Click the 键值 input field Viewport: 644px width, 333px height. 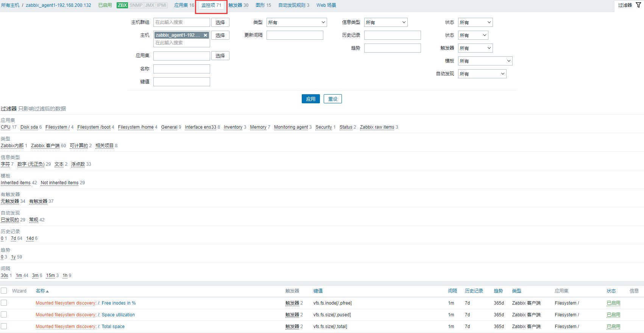[182, 82]
